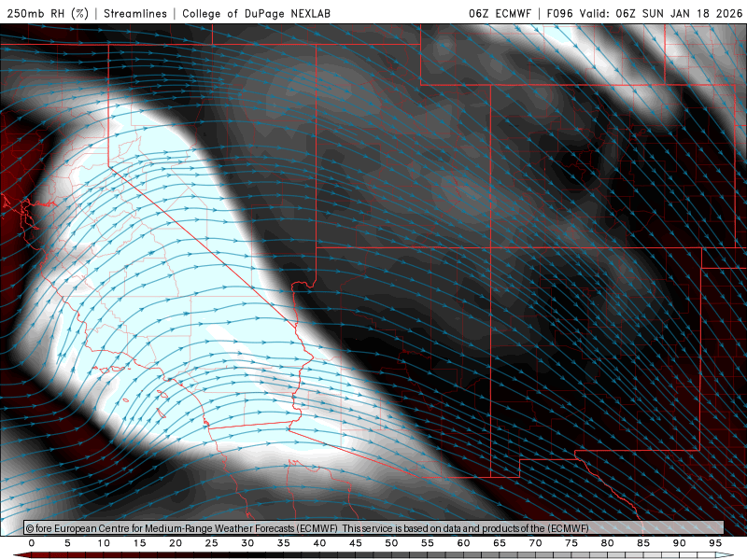Click the "250mb RH (%)" title label
The width and height of the screenshot is (747, 560).
[x=49, y=13]
